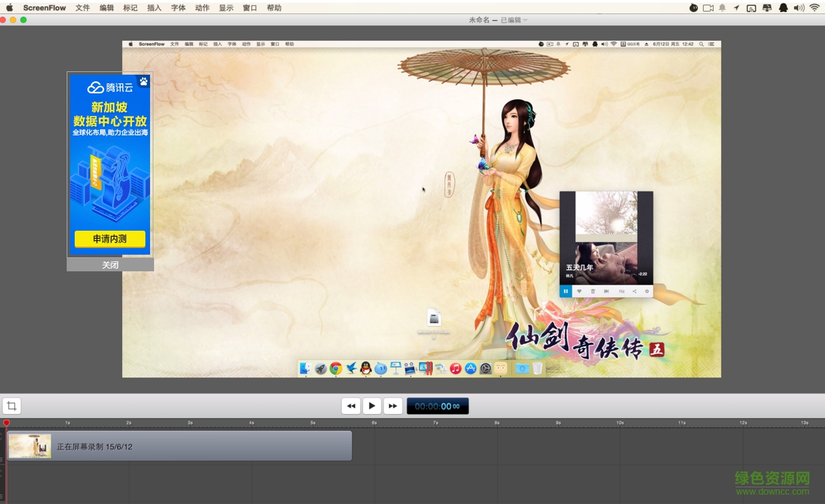Viewport: 825px width, 504px height.
Task: Open the 窗口 menu in ScreenFlow
Action: pos(249,7)
